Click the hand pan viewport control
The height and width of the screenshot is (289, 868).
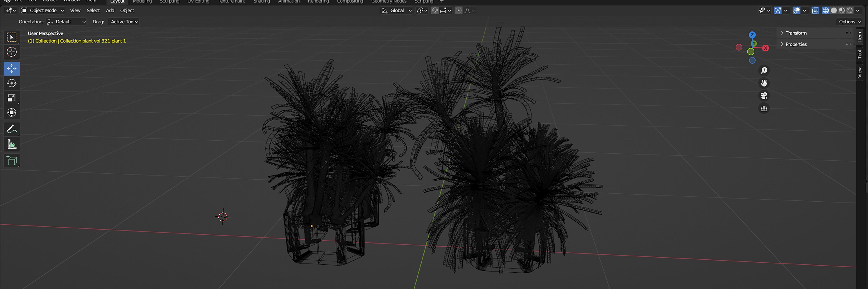(x=764, y=83)
